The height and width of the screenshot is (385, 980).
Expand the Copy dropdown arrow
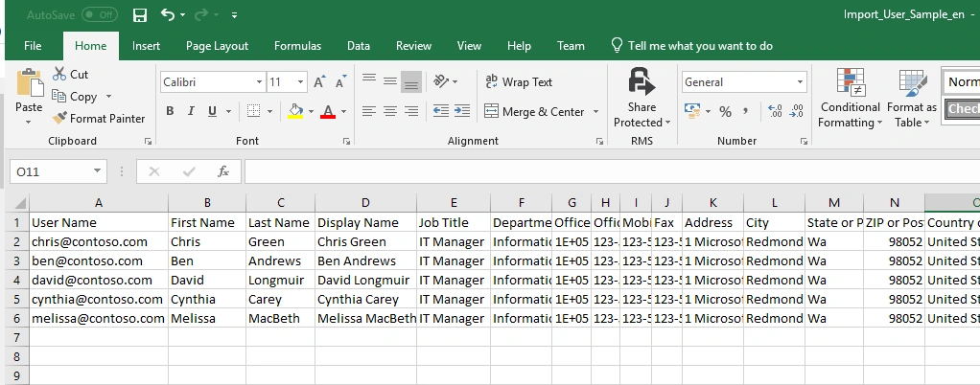click(108, 97)
